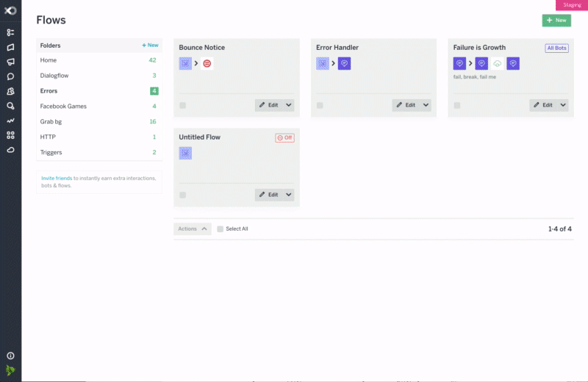Screen dimensions: 588x382
Task: Open the analytics line-chart icon in sidebar
Action: [10, 120]
